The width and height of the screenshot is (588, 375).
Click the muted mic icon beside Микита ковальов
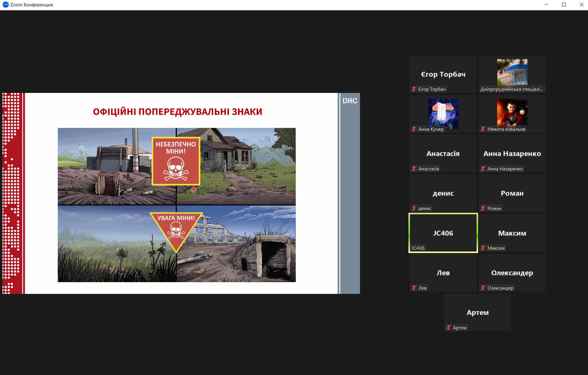pos(483,129)
